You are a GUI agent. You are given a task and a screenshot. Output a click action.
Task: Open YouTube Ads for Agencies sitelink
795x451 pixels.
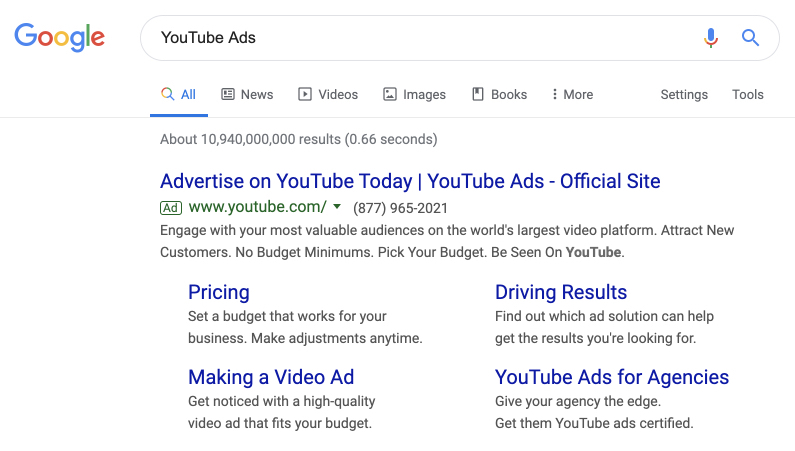pos(612,377)
